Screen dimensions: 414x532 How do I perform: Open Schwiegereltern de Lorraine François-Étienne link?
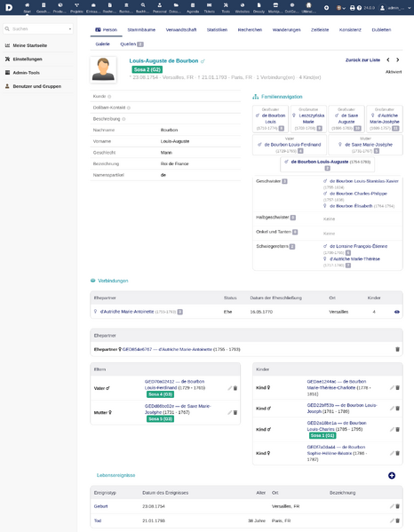pos(358,246)
